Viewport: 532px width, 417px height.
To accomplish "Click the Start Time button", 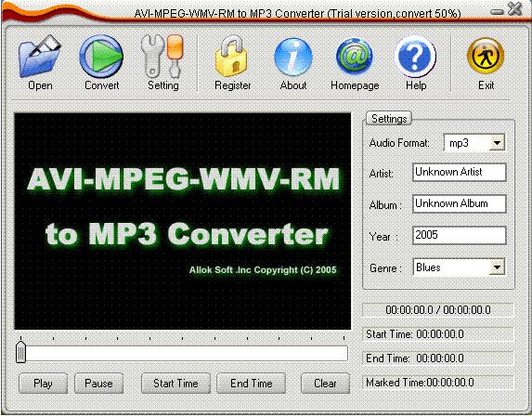I will click(x=175, y=384).
